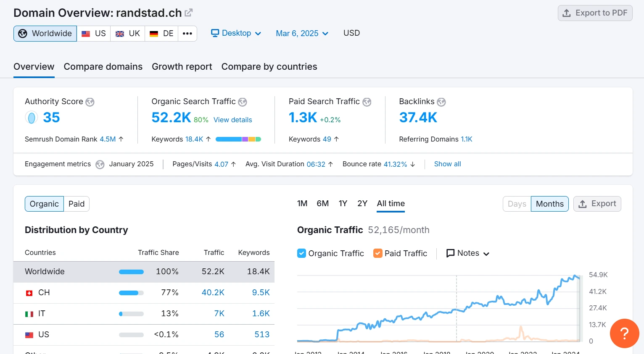Click the Authority Score oval indicator icon
Screen dimensions: 644x354
click(x=32, y=118)
